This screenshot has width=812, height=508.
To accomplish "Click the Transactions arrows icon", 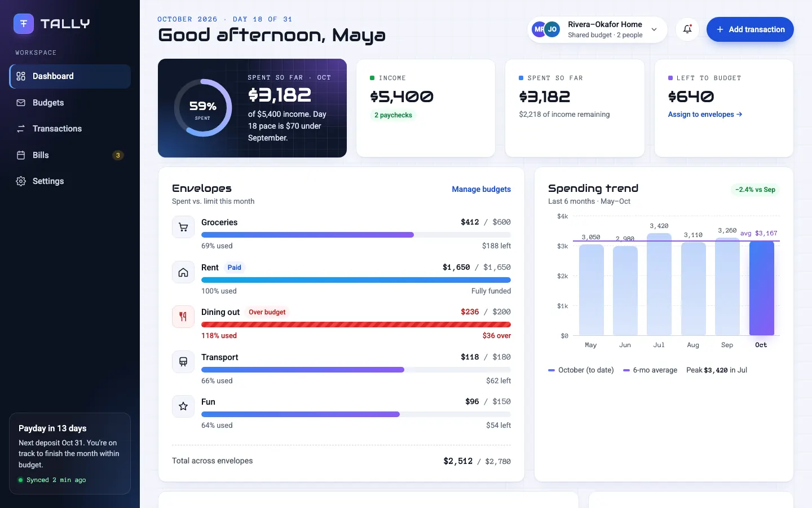I will [x=21, y=129].
